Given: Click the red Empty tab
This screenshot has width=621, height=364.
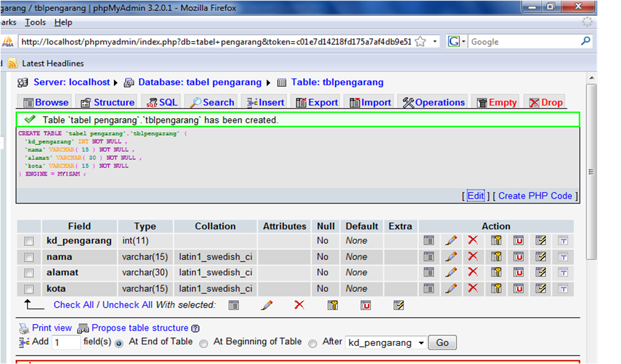Looking at the screenshot, I should (497, 102).
